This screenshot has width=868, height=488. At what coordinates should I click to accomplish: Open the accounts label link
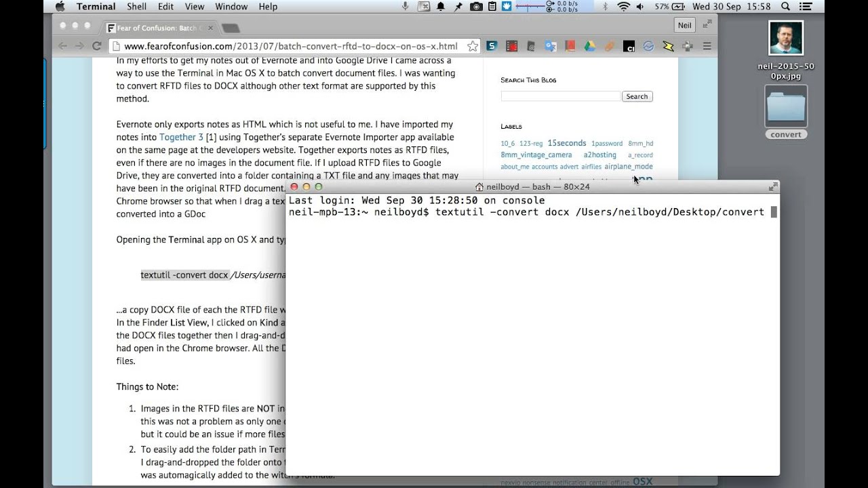pos(545,166)
